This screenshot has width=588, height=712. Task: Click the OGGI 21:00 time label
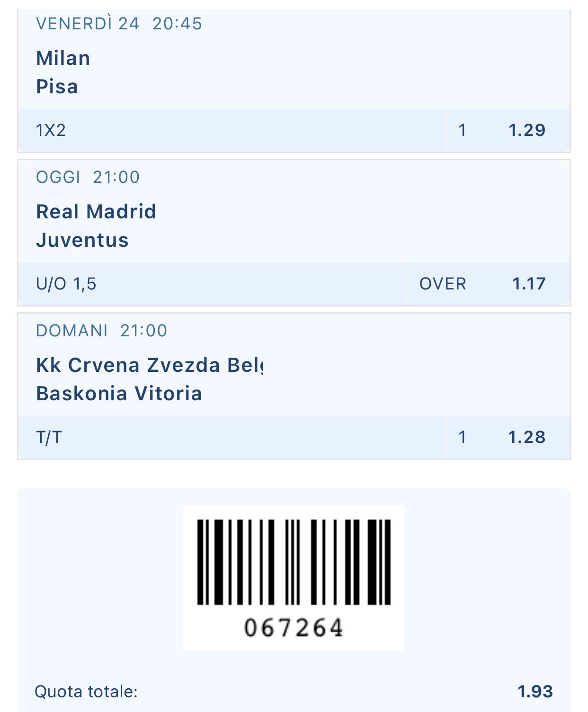(88, 177)
